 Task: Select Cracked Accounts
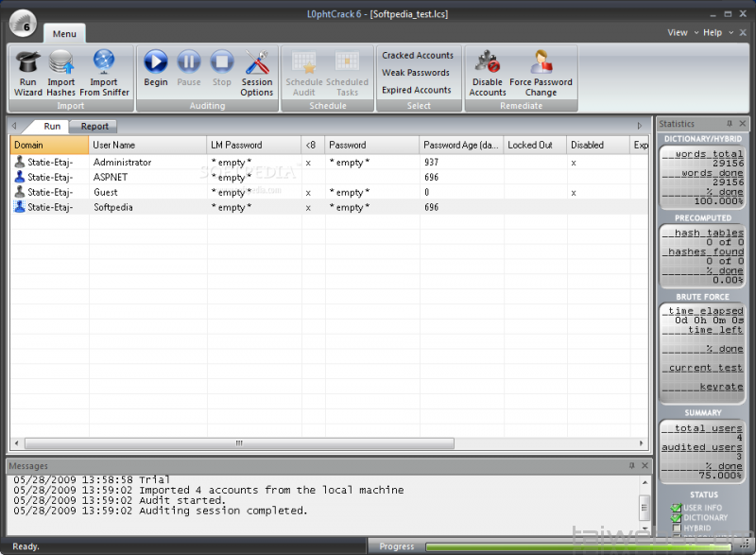[x=418, y=56]
